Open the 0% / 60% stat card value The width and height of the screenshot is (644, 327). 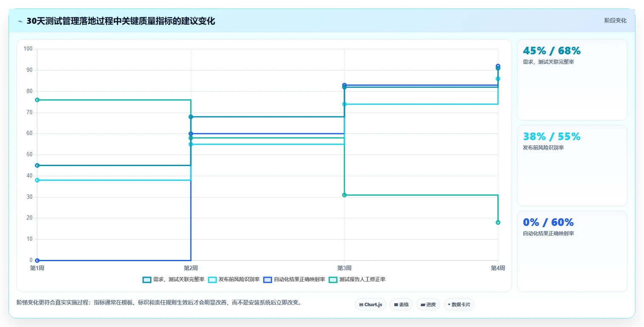click(548, 222)
